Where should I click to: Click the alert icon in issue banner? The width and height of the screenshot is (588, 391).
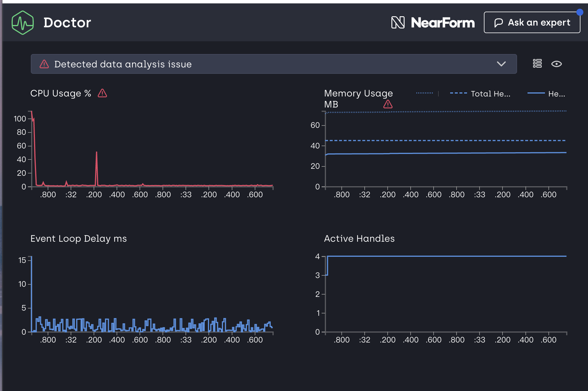tap(44, 64)
